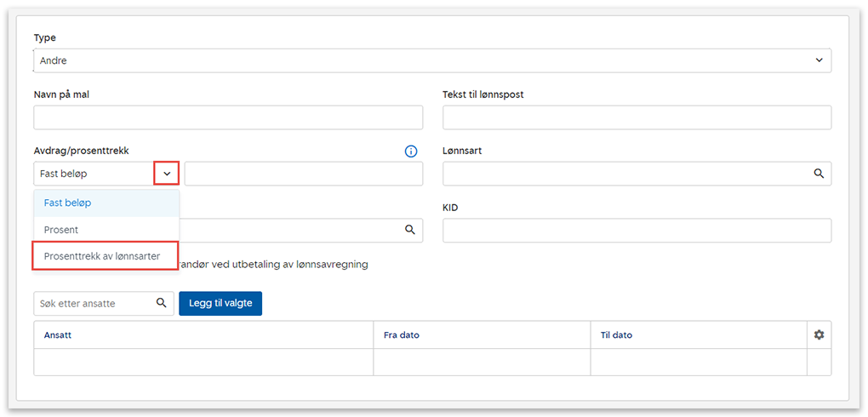
Task: Select Prosenttrekk av lønnsarter option
Action: pyautogui.click(x=102, y=256)
